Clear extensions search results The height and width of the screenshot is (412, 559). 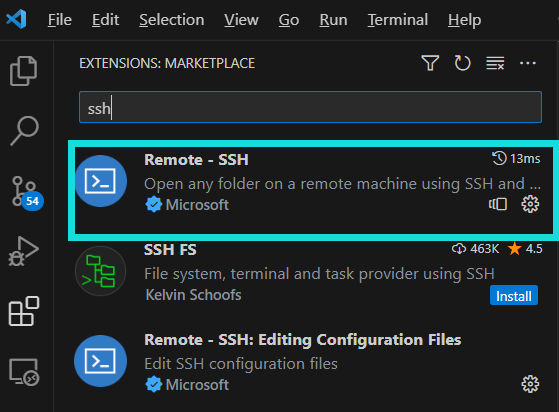coord(495,63)
